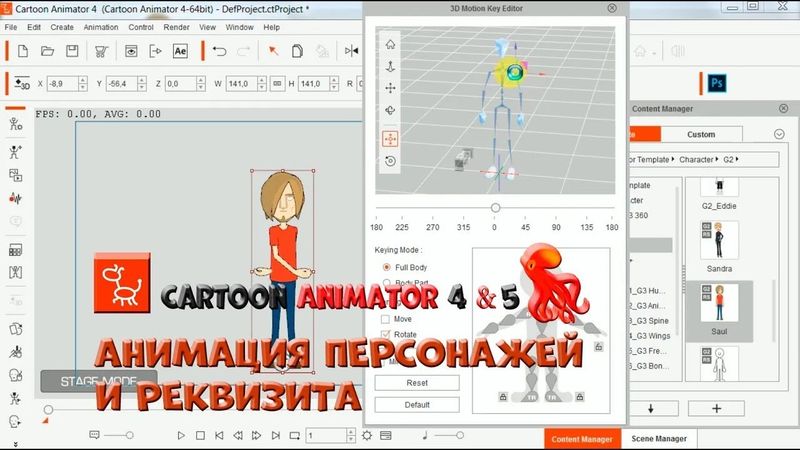
Task: Click the plus add button in Content Manager
Action: coord(716,408)
